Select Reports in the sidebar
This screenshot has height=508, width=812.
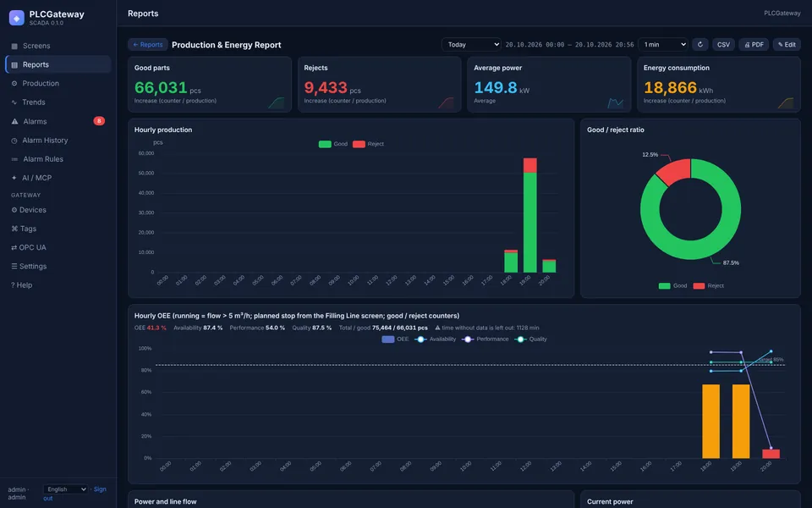pyautogui.click(x=58, y=64)
